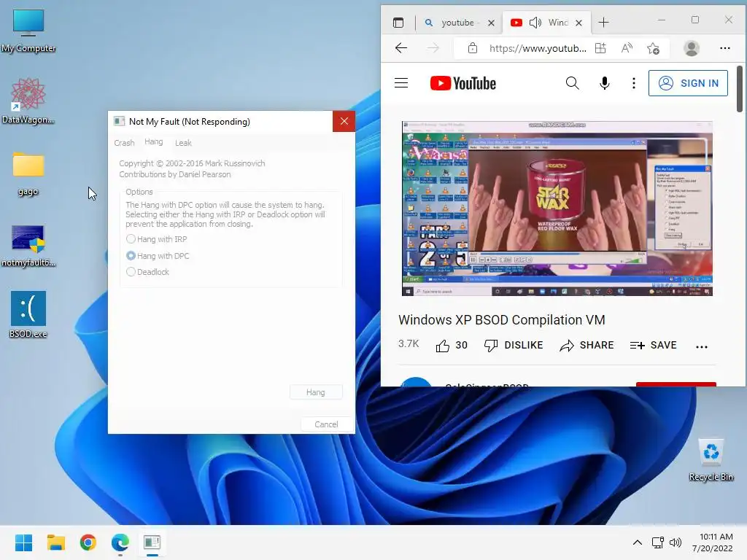
Task: Select the BSOD.exe desktop icon
Action: tap(28, 314)
